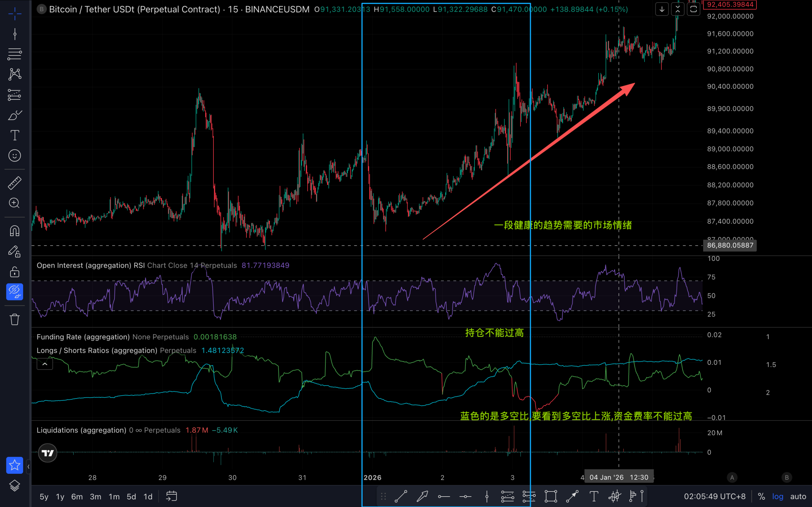Viewport: 812px width, 507px height.
Task: Click the trash remove objects icon
Action: coord(15,319)
